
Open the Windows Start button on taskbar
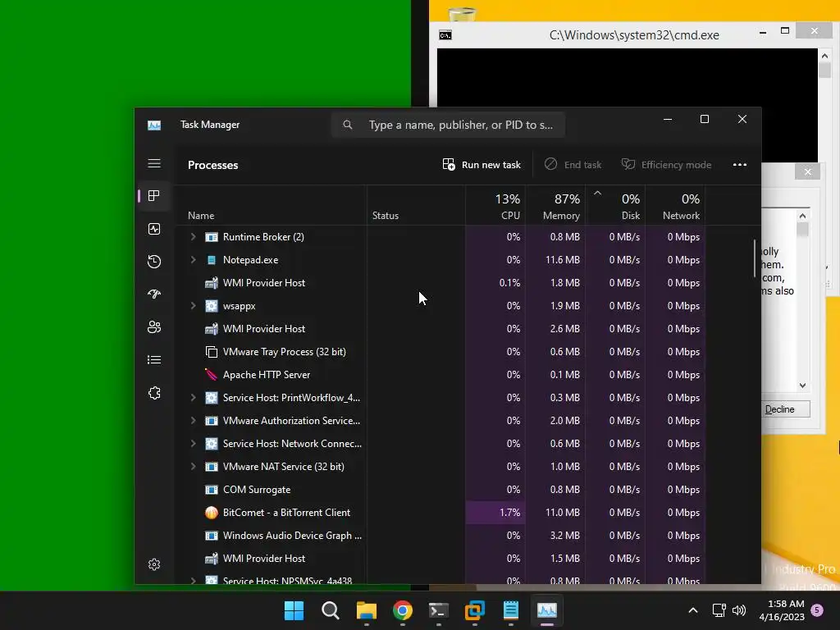point(294,610)
